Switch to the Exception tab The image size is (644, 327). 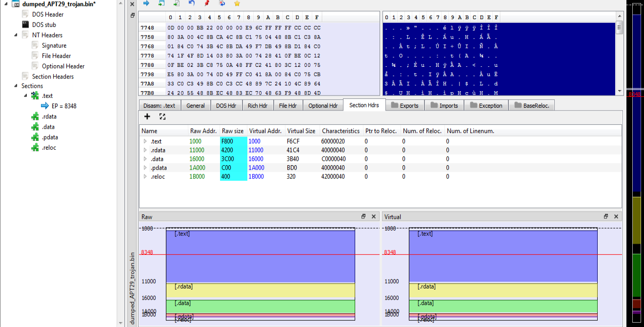[486, 106]
